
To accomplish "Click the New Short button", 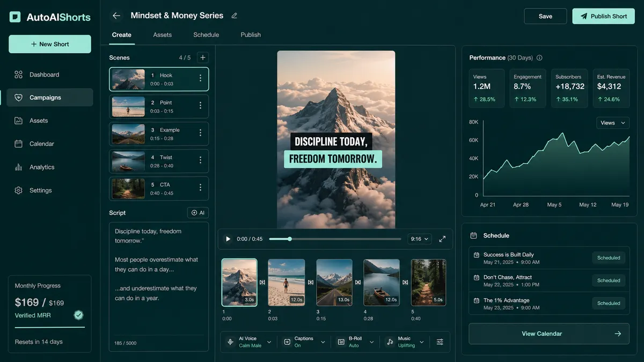I will [50, 44].
